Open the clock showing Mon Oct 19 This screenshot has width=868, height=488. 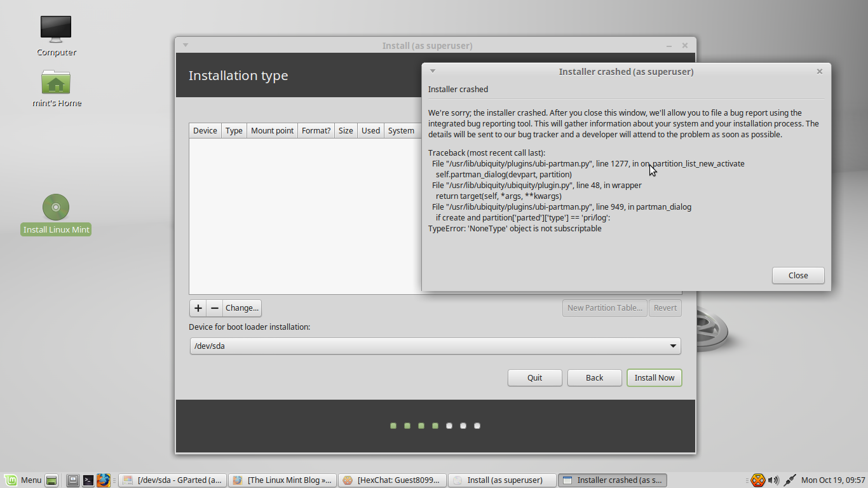(833, 480)
